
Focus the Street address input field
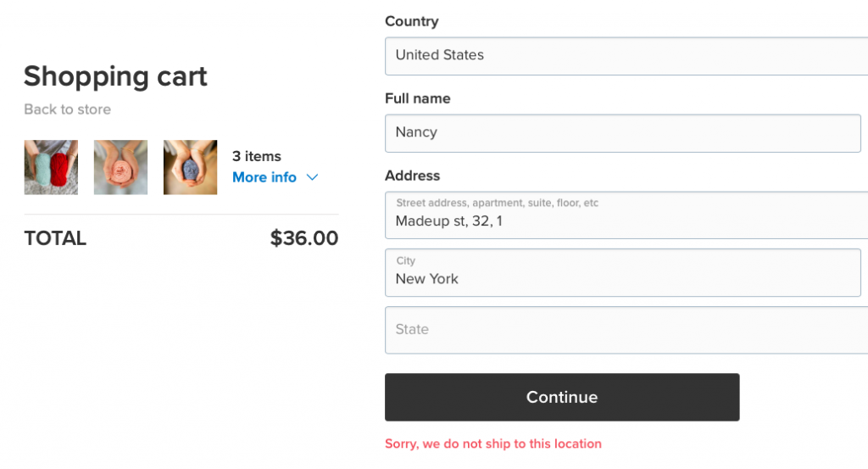click(626, 215)
